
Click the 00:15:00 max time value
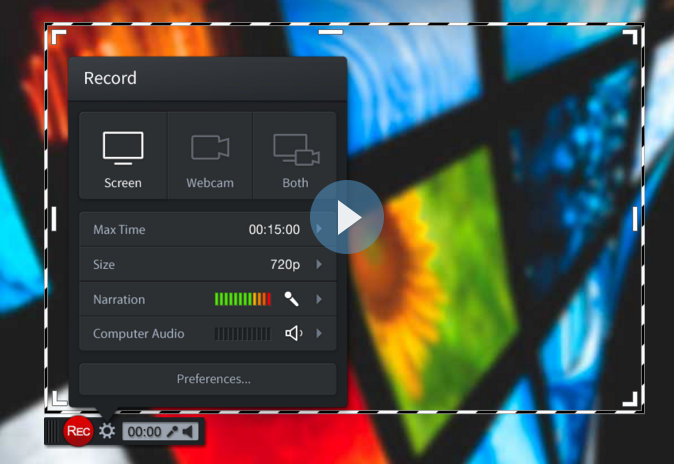click(x=274, y=229)
